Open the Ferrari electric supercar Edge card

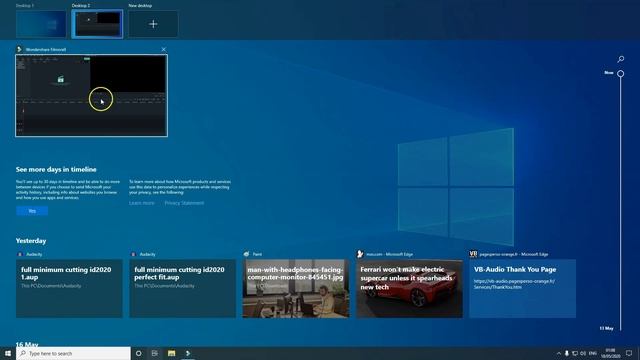pos(409,288)
